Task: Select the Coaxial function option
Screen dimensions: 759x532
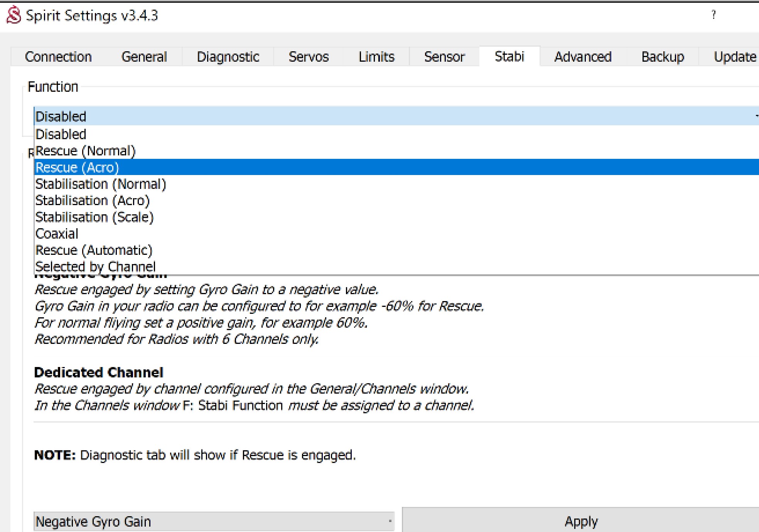Action: [57, 234]
